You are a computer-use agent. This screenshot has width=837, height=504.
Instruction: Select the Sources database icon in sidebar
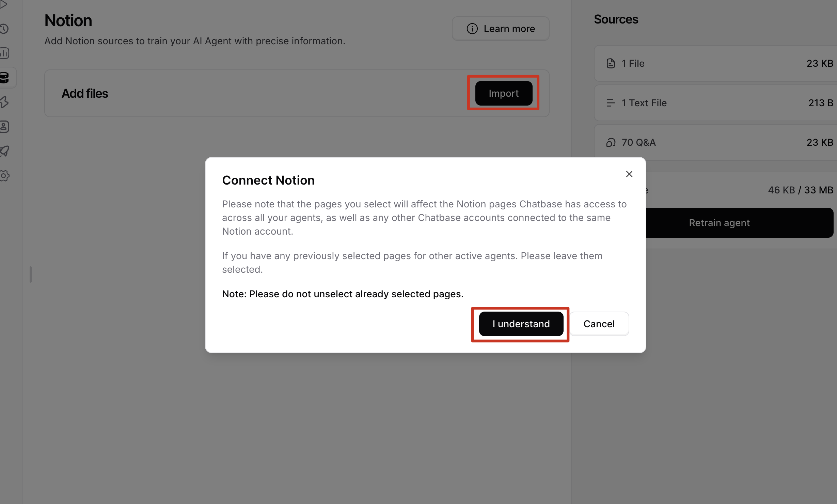[x=4, y=78]
